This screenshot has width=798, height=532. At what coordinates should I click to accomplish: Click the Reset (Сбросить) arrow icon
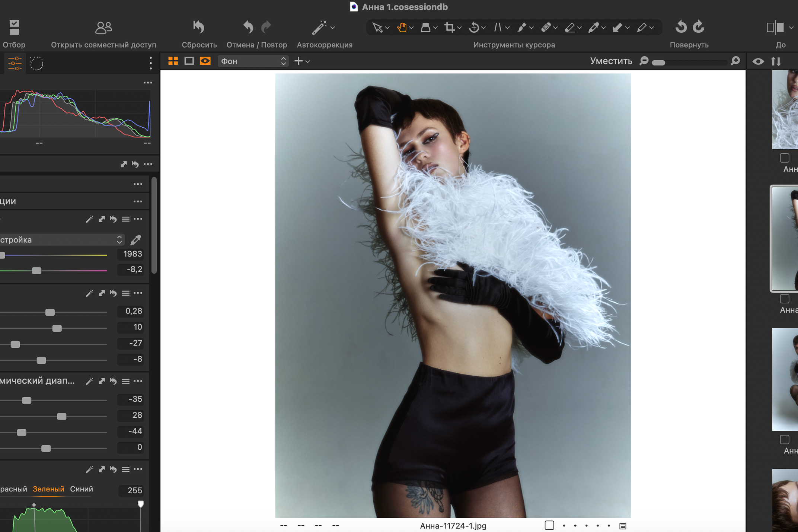click(199, 28)
